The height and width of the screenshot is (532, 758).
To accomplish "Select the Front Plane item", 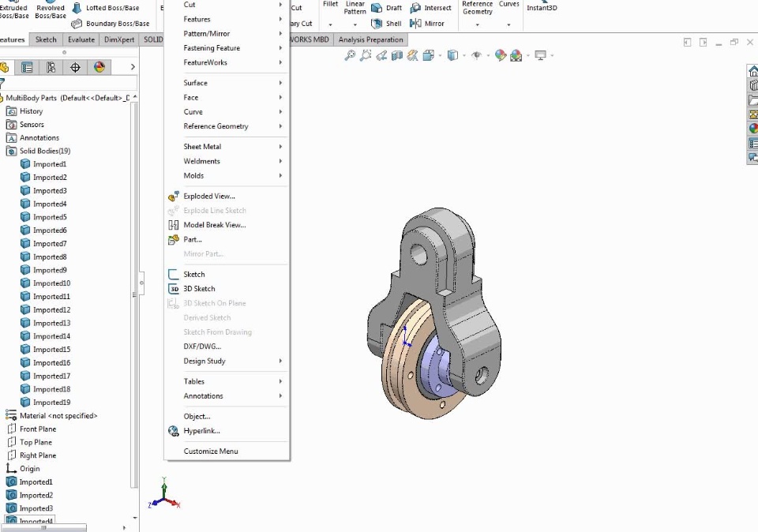I will coord(32,429).
